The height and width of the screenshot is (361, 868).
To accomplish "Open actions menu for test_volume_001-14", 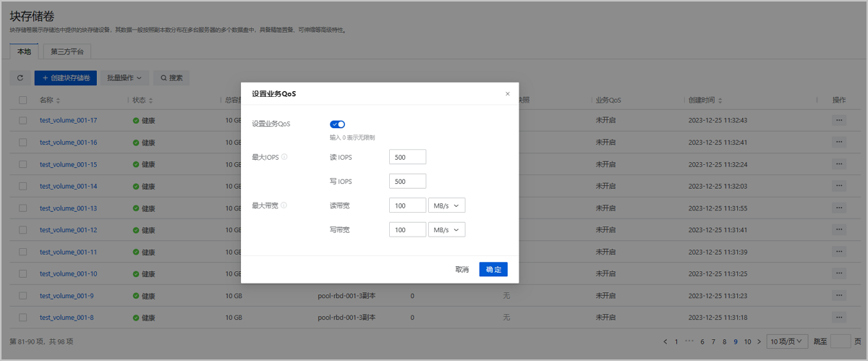I will click(x=839, y=186).
